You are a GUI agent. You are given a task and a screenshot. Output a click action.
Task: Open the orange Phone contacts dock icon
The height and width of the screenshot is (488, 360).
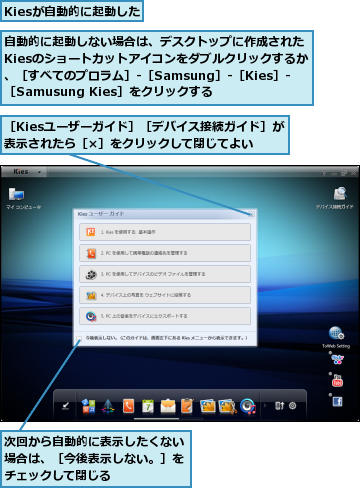click(x=128, y=406)
